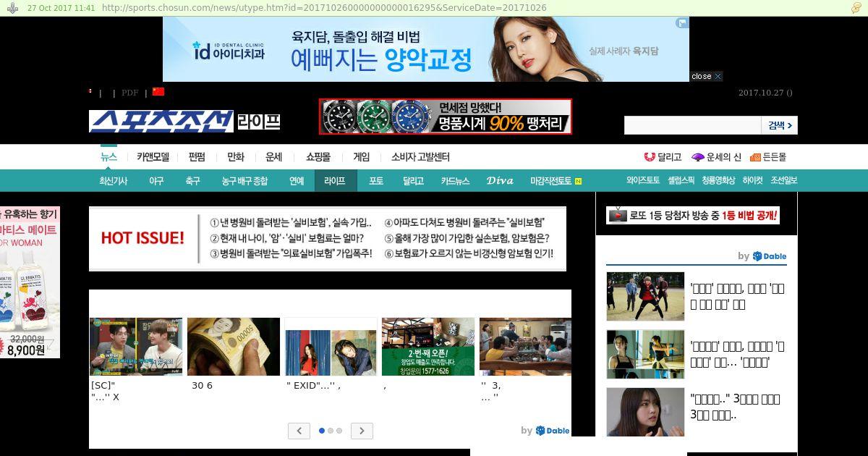Click HOT ISSUE item 4 about 아파도 다쳐도

pyautogui.click(x=464, y=222)
